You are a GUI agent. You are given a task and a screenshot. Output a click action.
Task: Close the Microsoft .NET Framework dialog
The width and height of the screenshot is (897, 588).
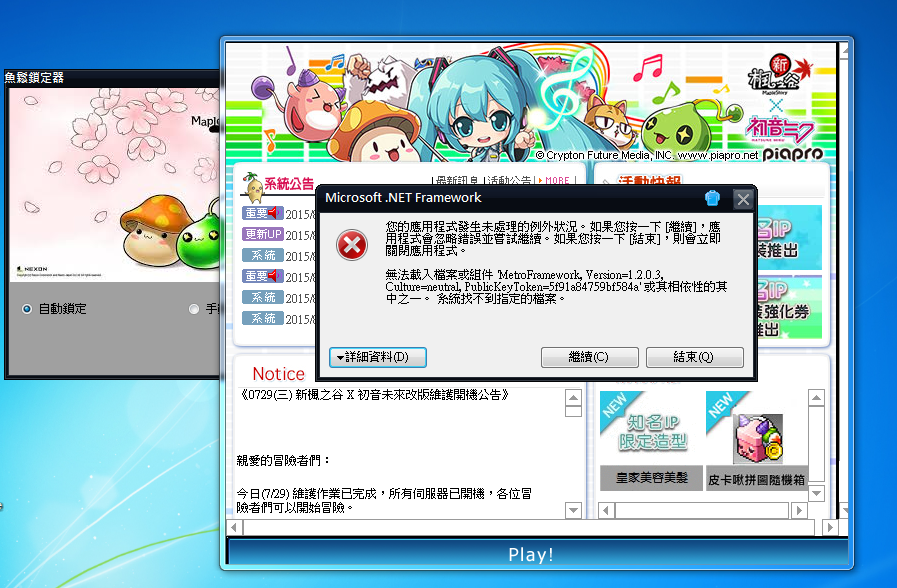pyautogui.click(x=743, y=199)
